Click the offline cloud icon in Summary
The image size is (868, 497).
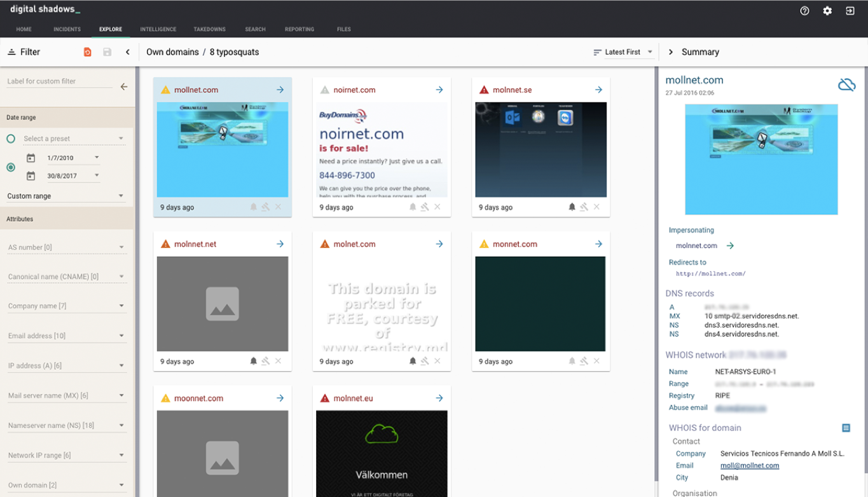846,85
